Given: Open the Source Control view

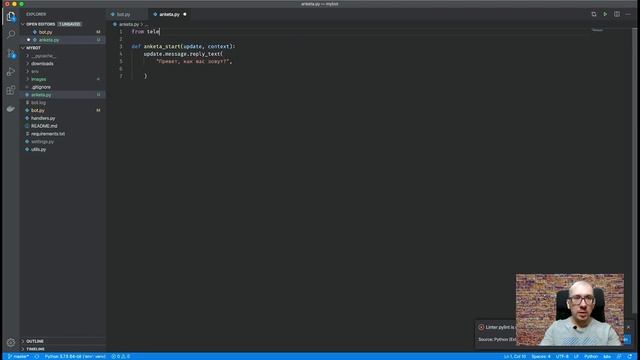Looking at the screenshot, I should pyautogui.click(x=11, y=53).
